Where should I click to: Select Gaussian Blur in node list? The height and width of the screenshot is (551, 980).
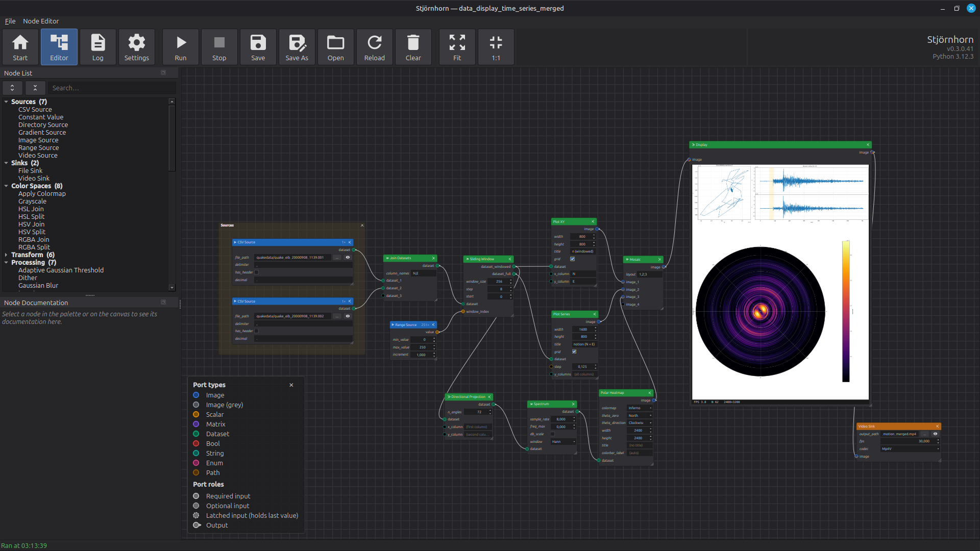[38, 286]
